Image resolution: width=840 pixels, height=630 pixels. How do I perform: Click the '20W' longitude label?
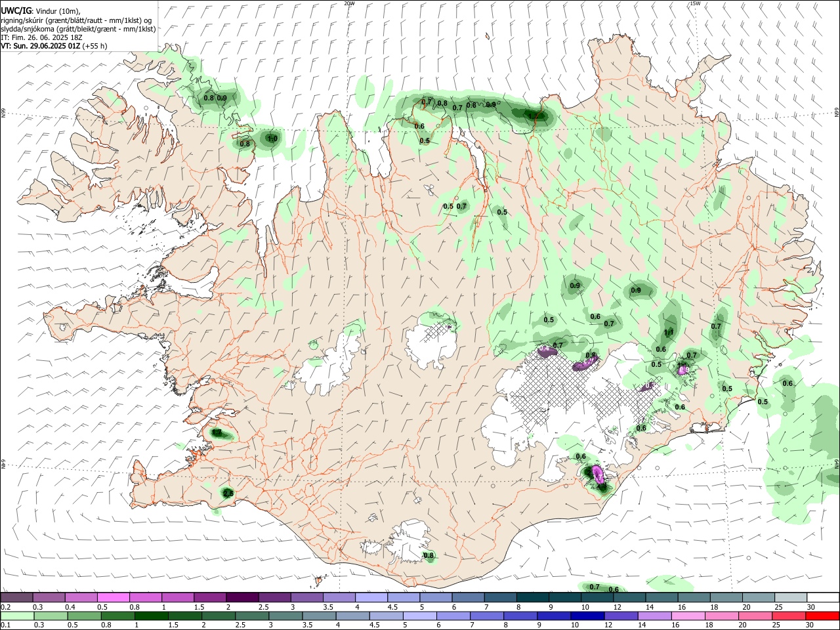(350, 3)
